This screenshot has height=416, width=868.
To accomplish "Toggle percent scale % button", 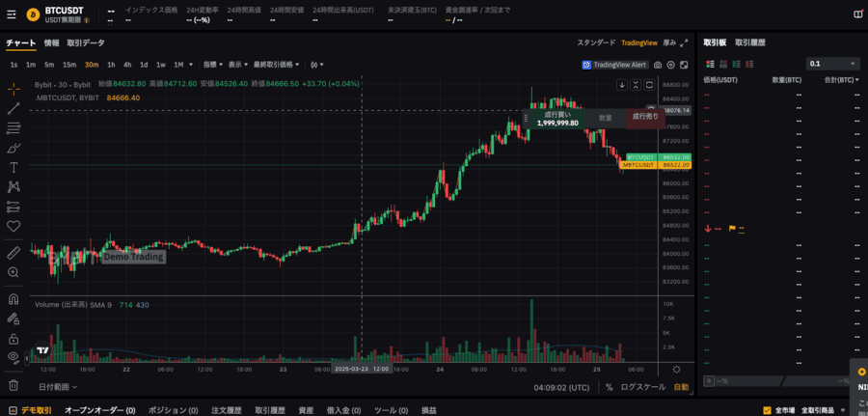I will click(x=609, y=387).
